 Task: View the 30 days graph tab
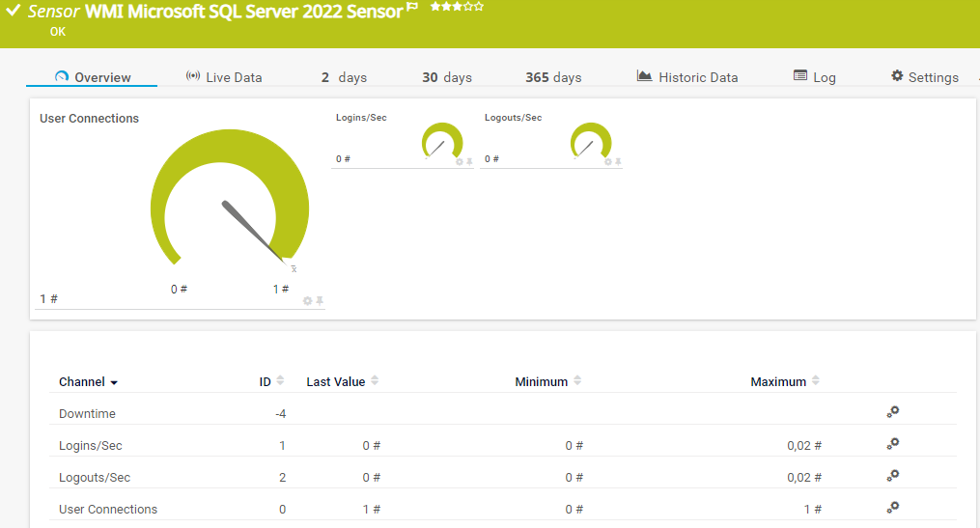[446, 77]
